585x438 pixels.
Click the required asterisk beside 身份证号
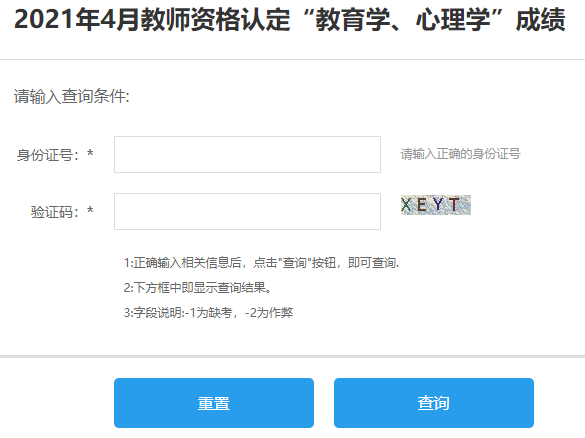(x=90, y=153)
